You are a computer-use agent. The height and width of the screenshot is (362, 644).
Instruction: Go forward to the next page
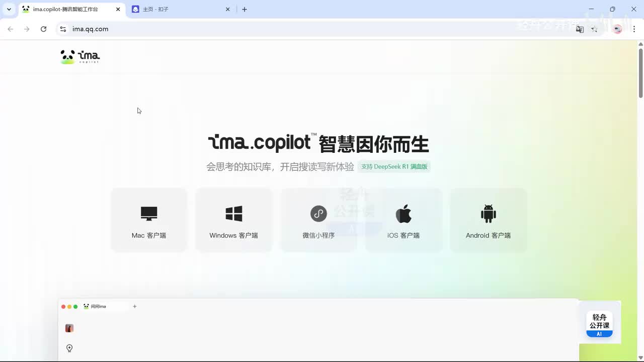tap(27, 29)
